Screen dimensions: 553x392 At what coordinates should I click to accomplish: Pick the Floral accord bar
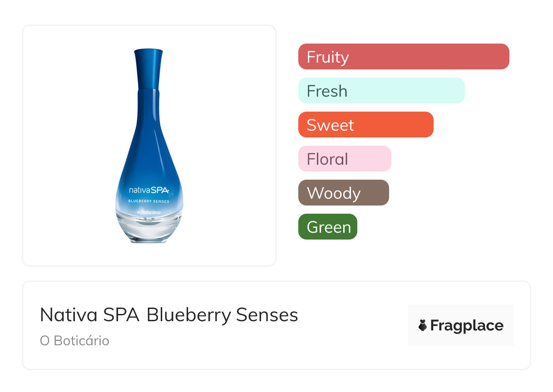click(345, 159)
